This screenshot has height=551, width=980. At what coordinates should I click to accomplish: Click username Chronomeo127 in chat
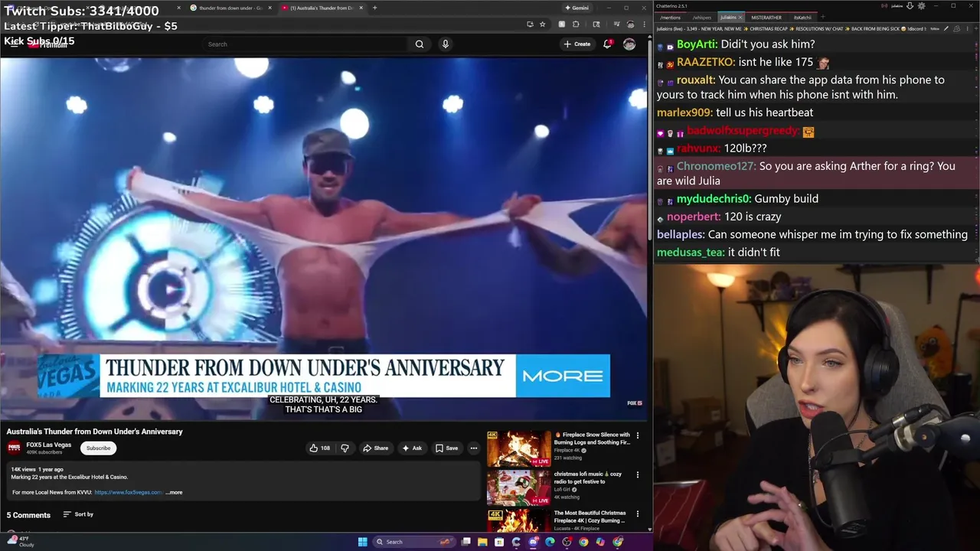coord(716,166)
